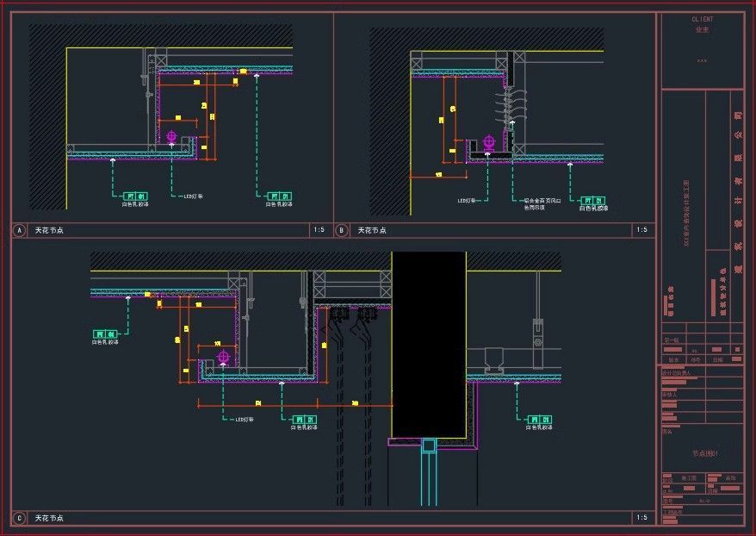Click the left PT 01 material tag in detail A
Screen dimensions: 756x536
[134, 196]
